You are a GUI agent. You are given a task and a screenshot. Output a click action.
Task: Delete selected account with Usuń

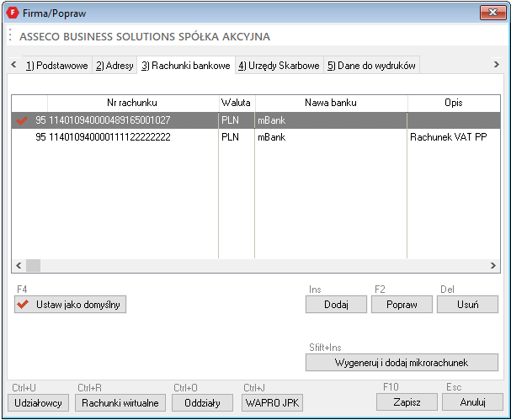[468, 305]
